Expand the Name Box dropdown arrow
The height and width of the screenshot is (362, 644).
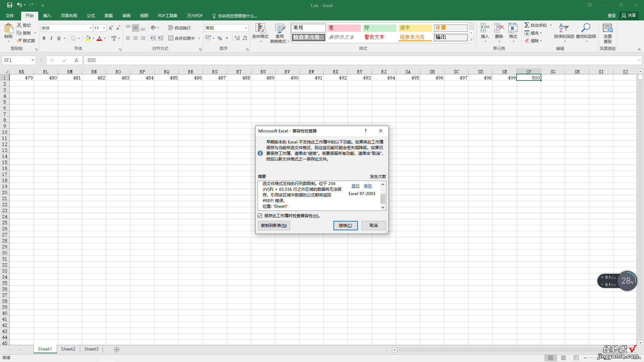coord(33,60)
